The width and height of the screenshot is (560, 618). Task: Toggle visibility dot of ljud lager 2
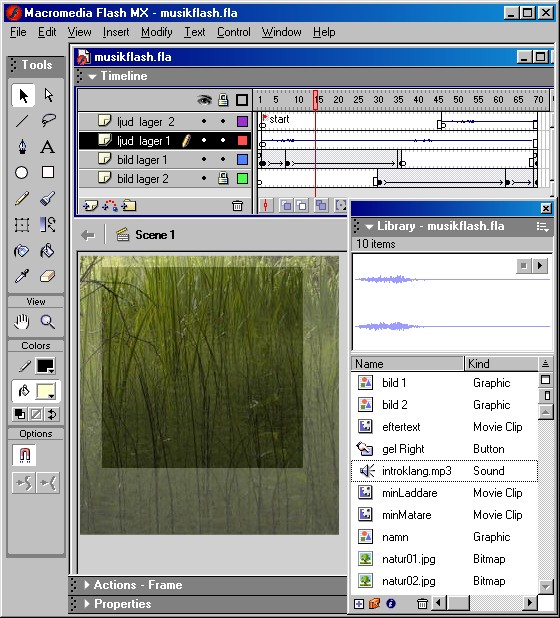[204, 121]
